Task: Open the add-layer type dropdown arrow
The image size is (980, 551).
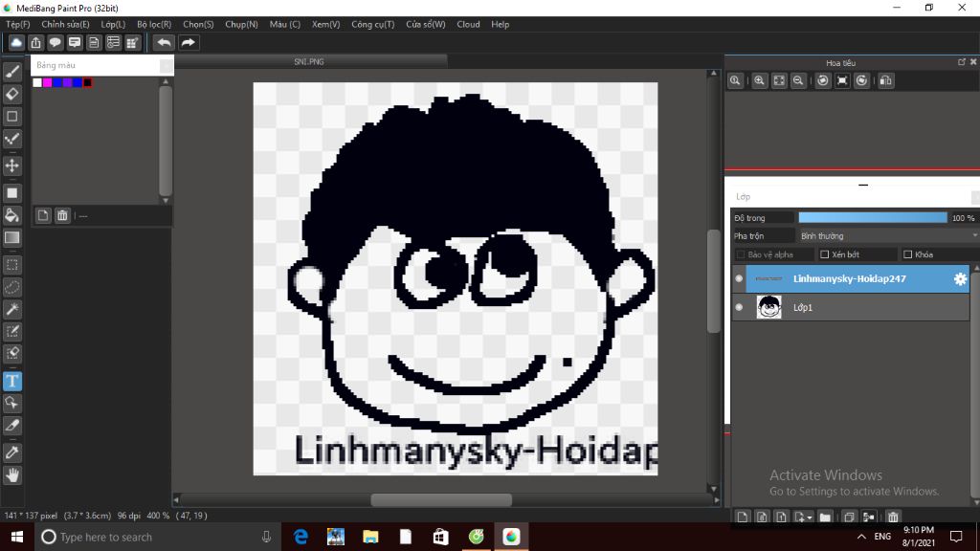Action: [x=810, y=518]
